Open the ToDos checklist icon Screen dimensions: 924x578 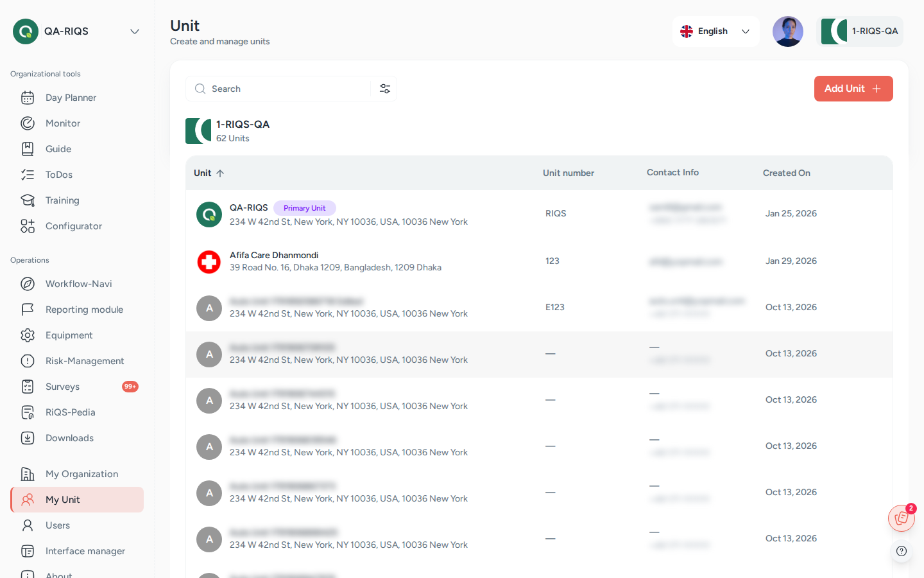(x=28, y=175)
